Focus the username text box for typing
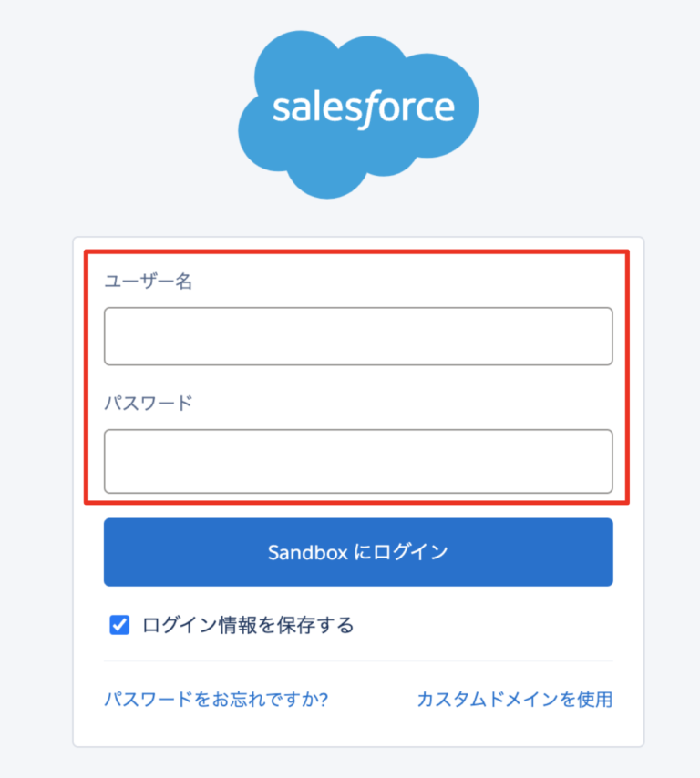 358,336
